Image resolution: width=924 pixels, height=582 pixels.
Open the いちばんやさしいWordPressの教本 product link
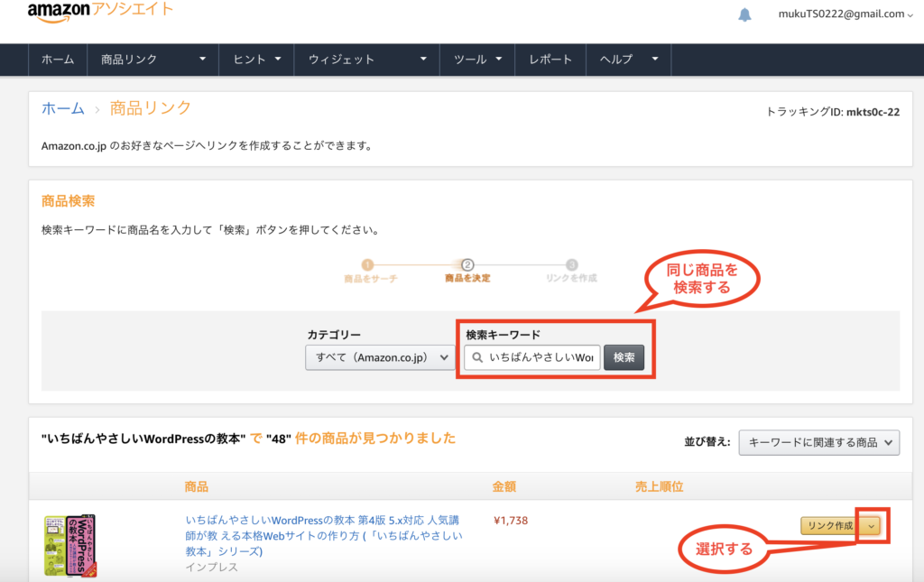(324, 535)
